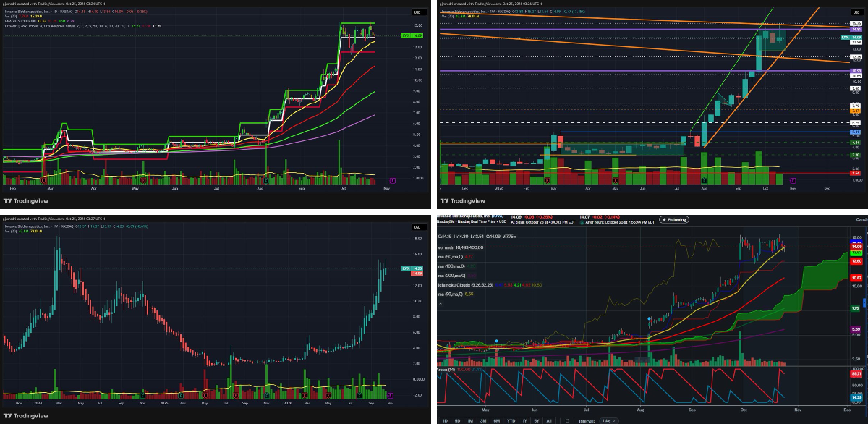This screenshot has height=424, width=868.
Task: Click the August earnings marker on top-left daily chart
Action: (x=267, y=179)
